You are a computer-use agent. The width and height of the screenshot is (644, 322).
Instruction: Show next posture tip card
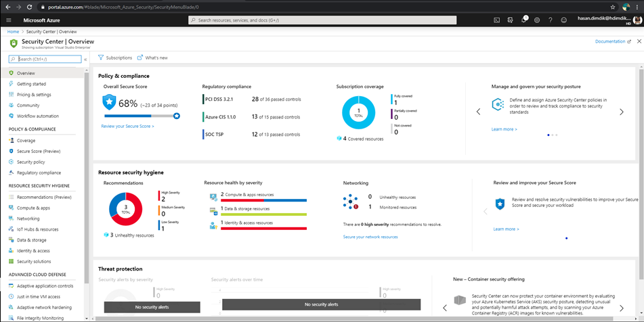[622, 112]
